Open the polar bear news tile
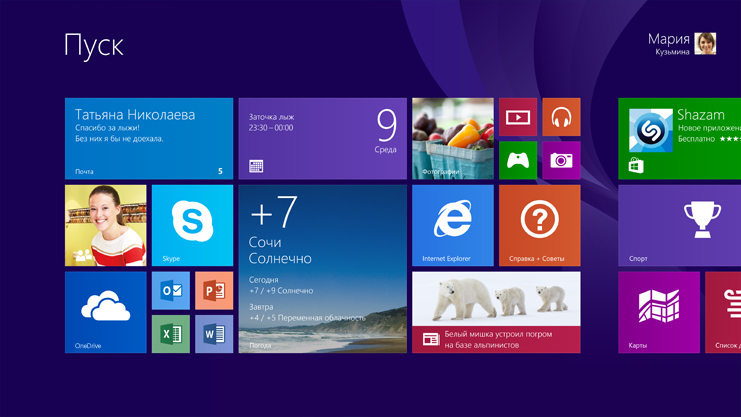This screenshot has height=417, width=741. [496, 312]
